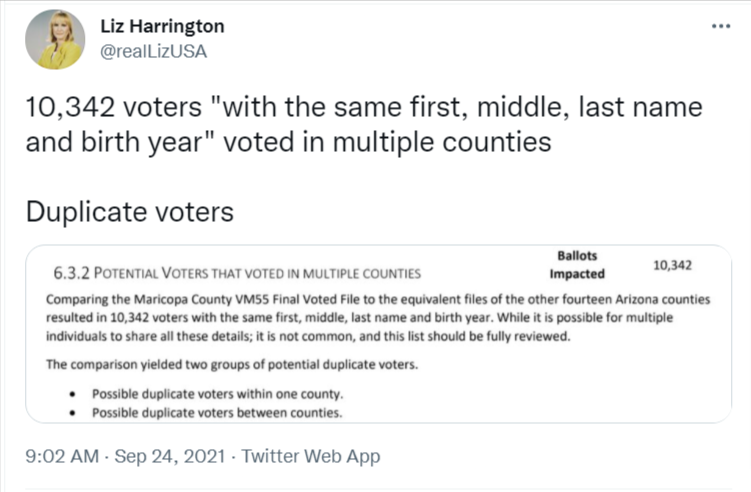Open the tweet's three-dot more options menu
The image size is (751, 492).
tap(721, 26)
